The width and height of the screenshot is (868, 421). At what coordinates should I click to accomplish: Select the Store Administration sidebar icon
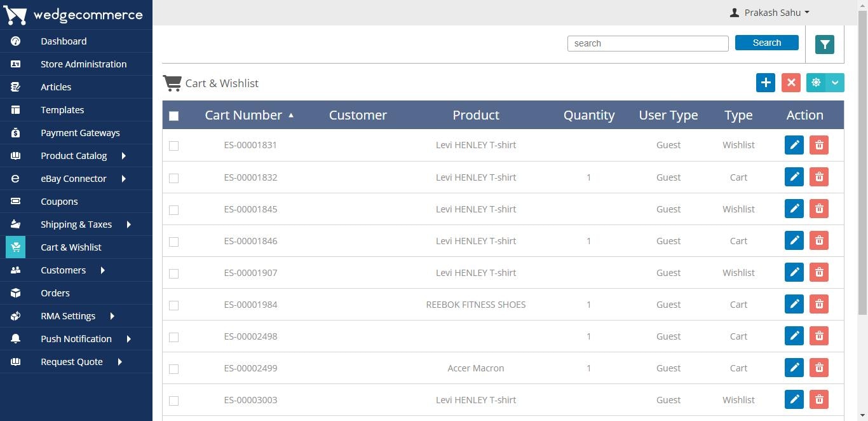(15, 64)
